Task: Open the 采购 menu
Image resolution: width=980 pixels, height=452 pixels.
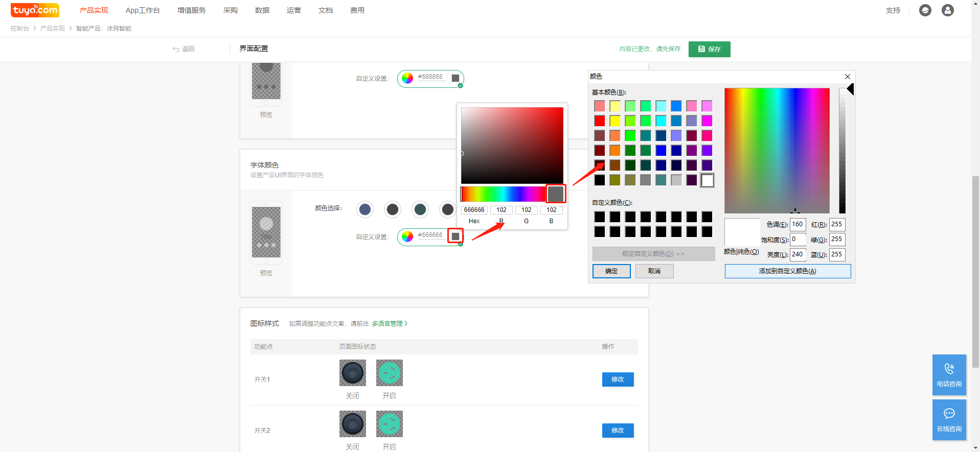Action: coord(231,10)
